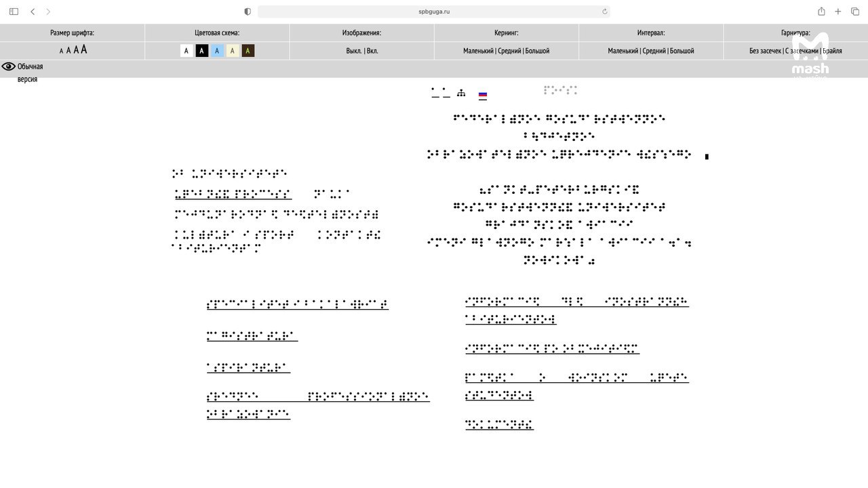
Task: Set kerning to Большой
Action: pyautogui.click(x=537, y=51)
